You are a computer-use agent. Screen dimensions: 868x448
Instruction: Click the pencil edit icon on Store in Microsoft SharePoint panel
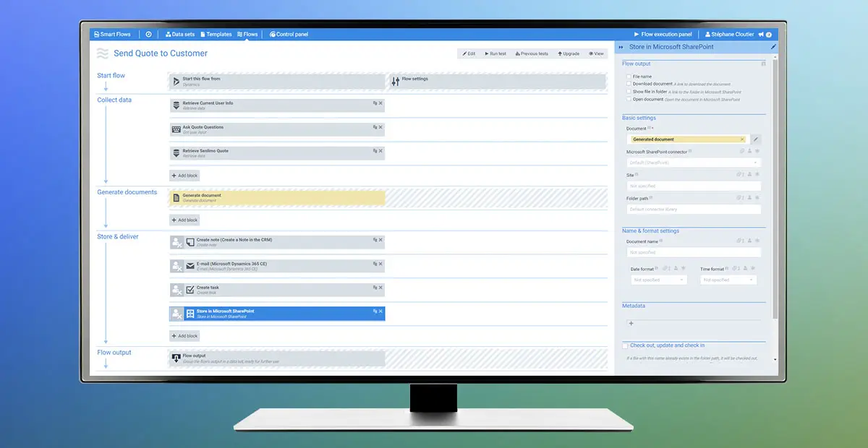click(773, 47)
